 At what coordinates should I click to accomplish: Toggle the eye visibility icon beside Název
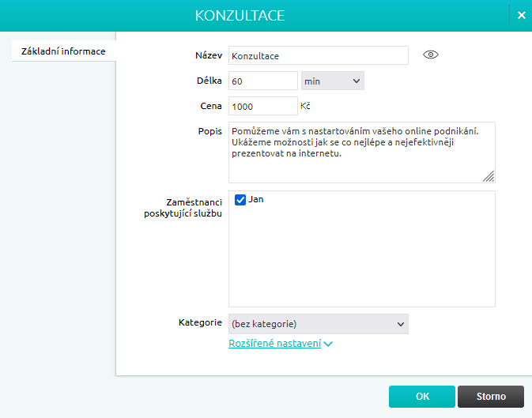click(431, 55)
